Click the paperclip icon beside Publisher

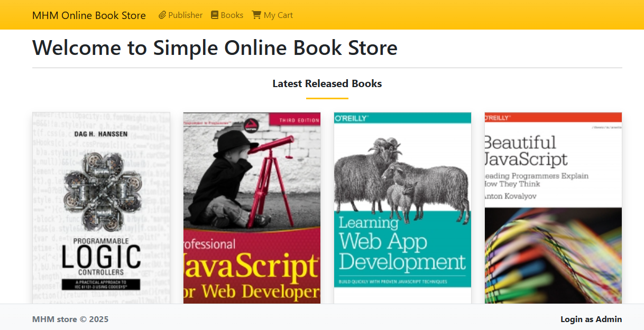(x=162, y=15)
